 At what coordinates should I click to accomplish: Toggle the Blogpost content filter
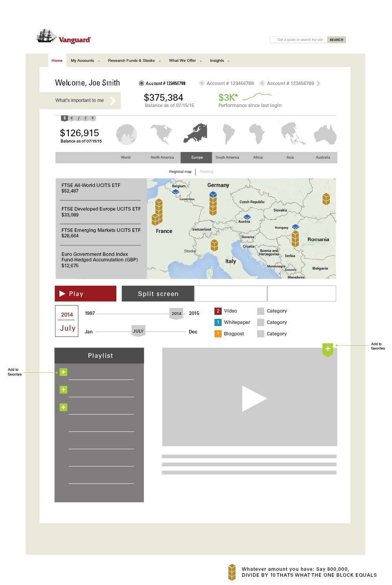pyautogui.click(x=218, y=334)
